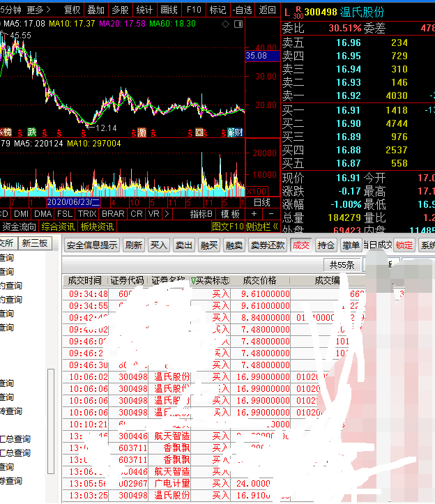Click the 买一 16.91 bid price row
The width and height of the screenshot is (435, 504).
[x=358, y=110]
